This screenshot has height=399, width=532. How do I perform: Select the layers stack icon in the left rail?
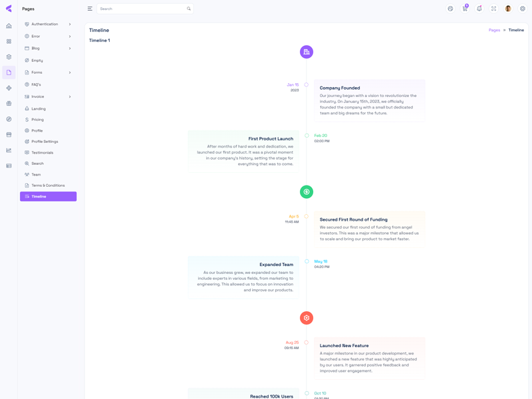(9, 57)
